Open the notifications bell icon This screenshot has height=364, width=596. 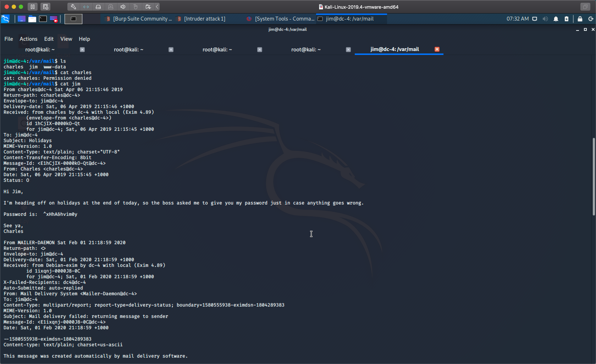pos(556,19)
